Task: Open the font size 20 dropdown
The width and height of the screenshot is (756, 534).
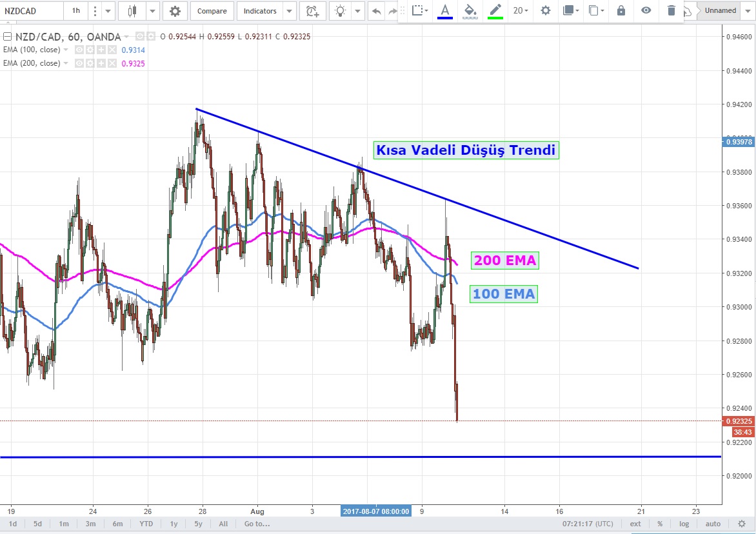Action: point(521,10)
